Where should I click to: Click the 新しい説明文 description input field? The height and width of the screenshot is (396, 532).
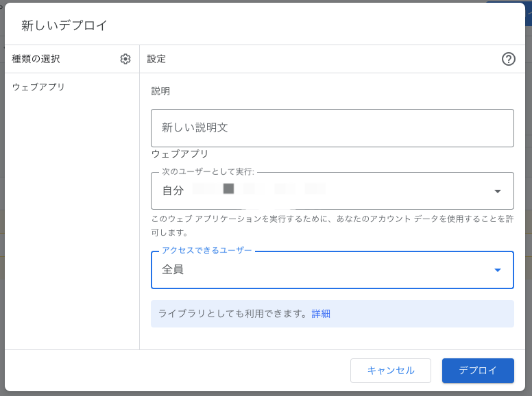[332, 128]
